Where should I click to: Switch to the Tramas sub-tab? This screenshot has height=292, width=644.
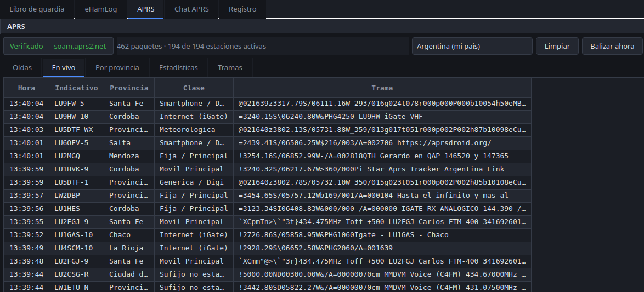(230, 68)
